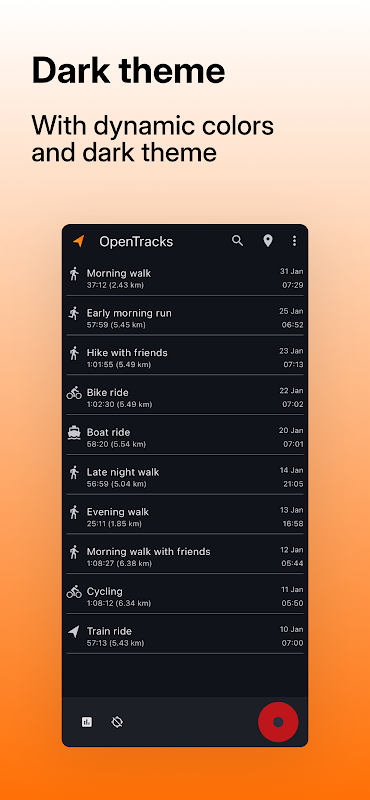Click the arrow icon beside Train ride
Screen dimensions: 370x800
click(74, 632)
